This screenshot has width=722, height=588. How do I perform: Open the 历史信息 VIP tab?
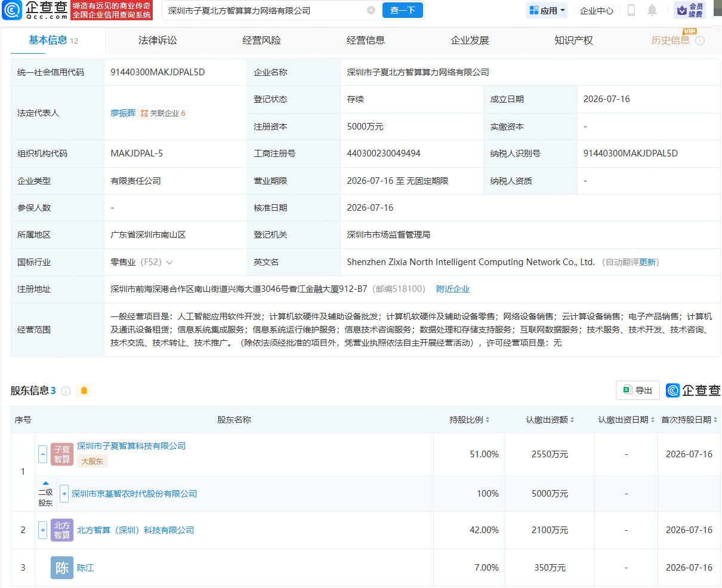coord(671,40)
